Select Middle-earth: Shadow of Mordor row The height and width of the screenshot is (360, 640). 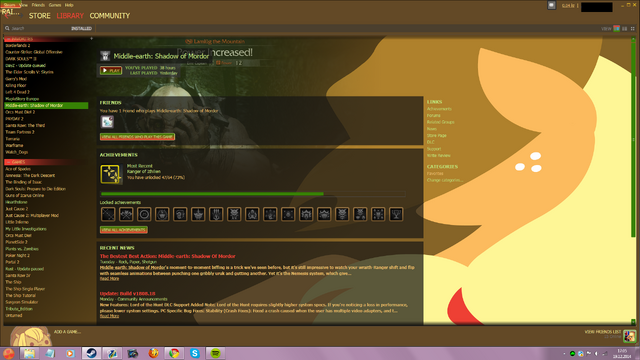click(46, 105)
